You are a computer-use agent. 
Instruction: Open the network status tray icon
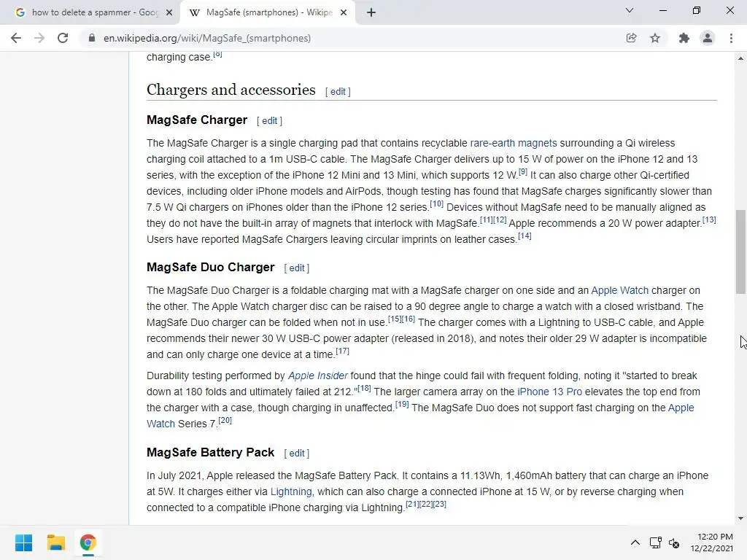point(656,542)
